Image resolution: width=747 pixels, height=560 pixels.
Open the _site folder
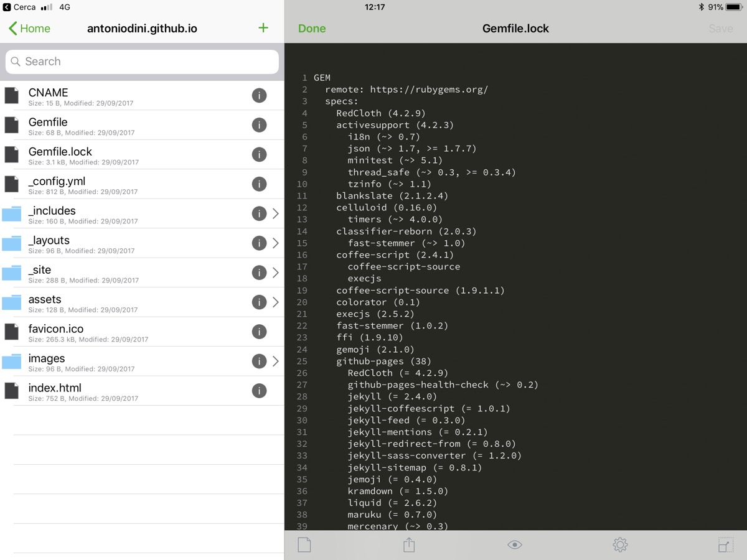click(142, 273)
